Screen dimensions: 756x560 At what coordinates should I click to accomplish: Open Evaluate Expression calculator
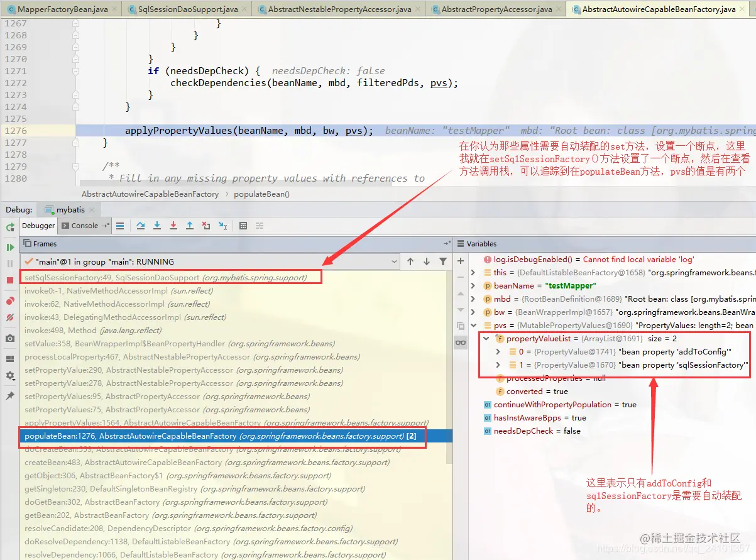(x=243, y=226)
